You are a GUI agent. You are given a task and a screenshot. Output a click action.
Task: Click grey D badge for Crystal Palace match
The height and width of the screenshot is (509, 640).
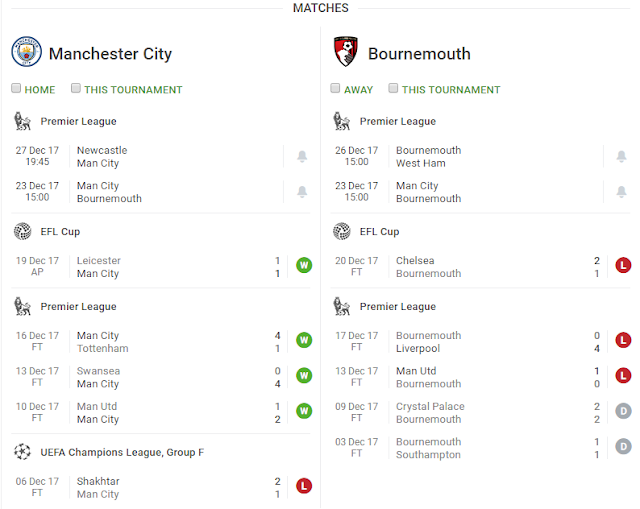tap(623, 412)
